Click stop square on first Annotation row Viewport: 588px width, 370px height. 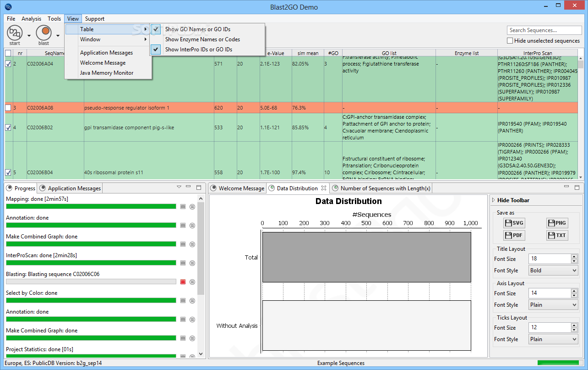(183, 225)
